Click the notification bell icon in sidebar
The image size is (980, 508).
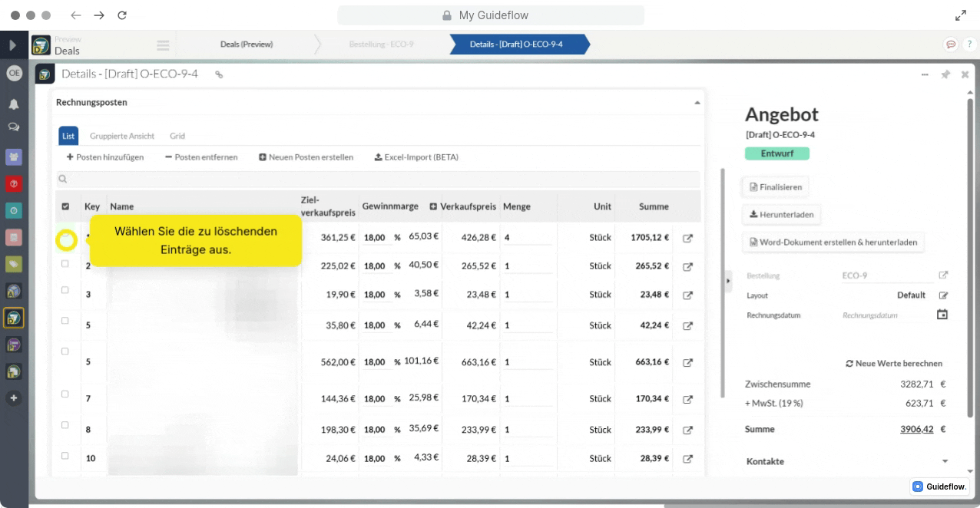tap(14, 104)
